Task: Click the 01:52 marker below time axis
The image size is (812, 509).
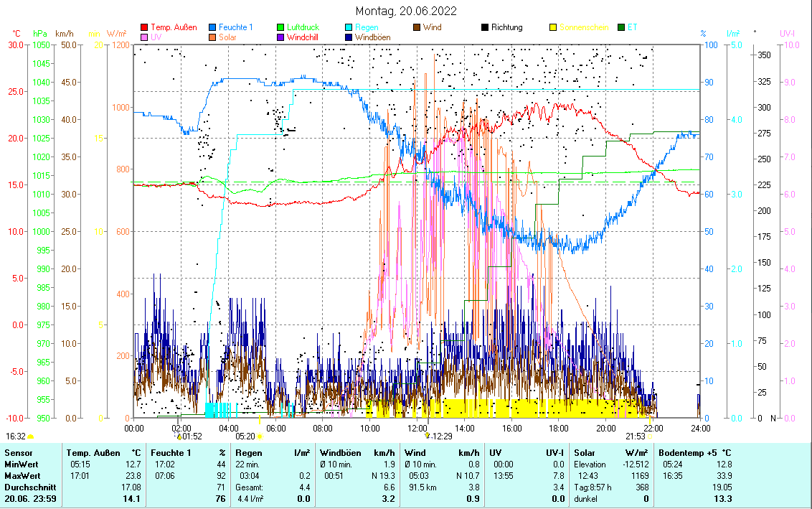Action: tap(192, 436)
